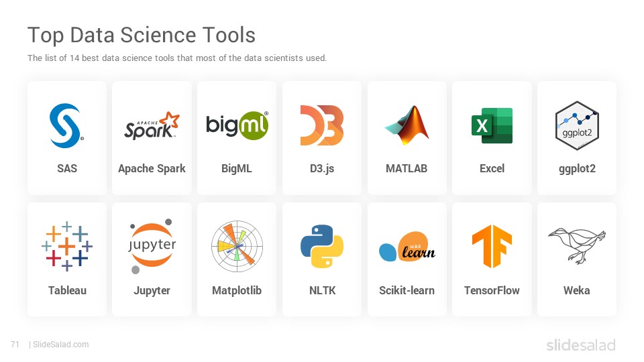Click the "Apache Spark" label
644x362 pixels.
pos(152,169)
